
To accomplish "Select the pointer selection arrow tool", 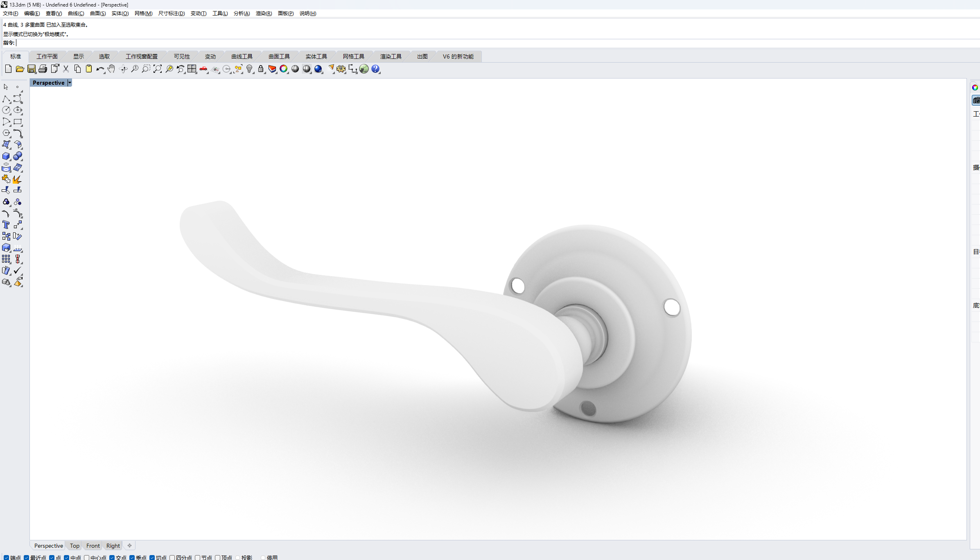I will 6,87.
